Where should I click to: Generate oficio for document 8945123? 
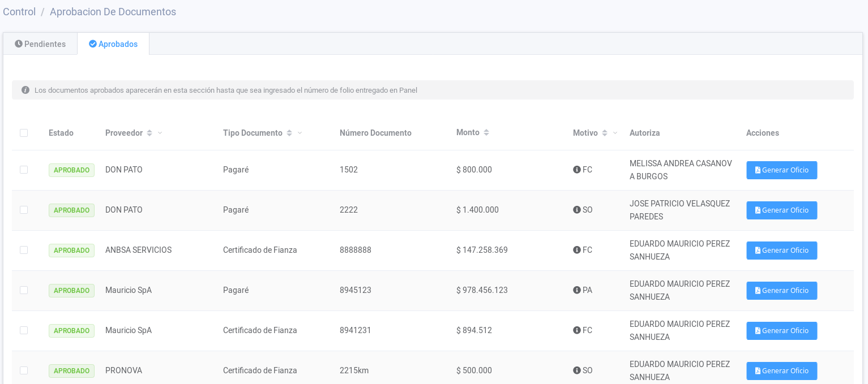[x=781, y=290]
